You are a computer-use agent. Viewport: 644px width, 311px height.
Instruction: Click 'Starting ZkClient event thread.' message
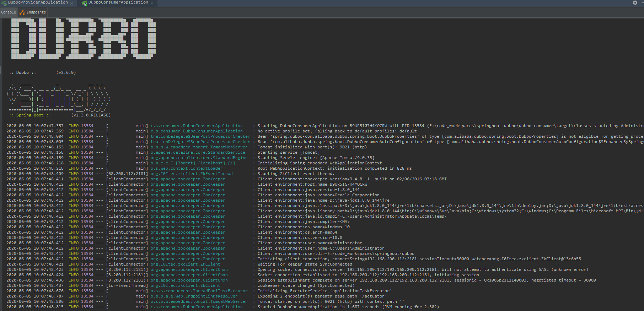296,174
